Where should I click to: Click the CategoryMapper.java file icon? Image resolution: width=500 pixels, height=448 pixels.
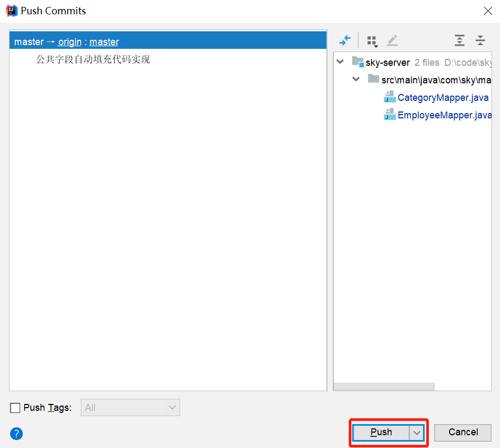pyautogui.click(x=390, y=97)
